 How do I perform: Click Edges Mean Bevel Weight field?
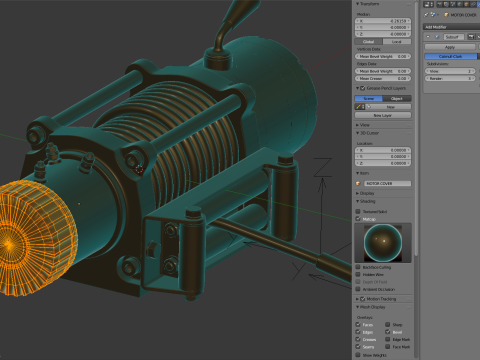(383, 71)
